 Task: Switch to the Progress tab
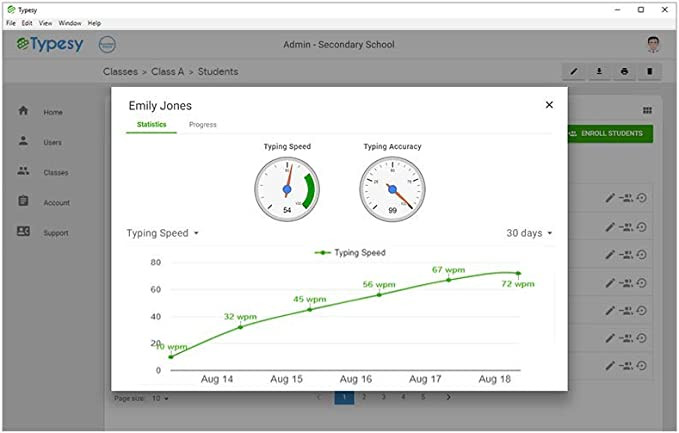coord(203,125)
